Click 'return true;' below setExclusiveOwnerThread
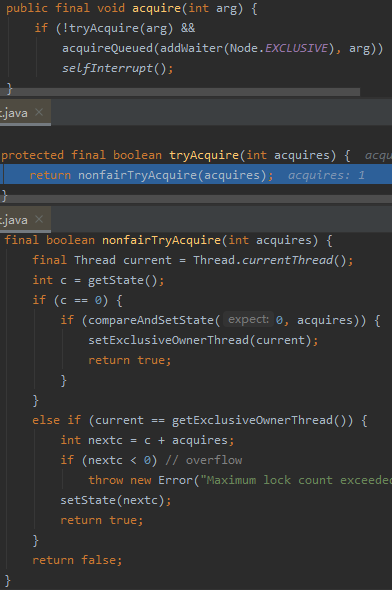Viewport: 392px width, 590px height. pyautogui.click(x=130, y=360)
